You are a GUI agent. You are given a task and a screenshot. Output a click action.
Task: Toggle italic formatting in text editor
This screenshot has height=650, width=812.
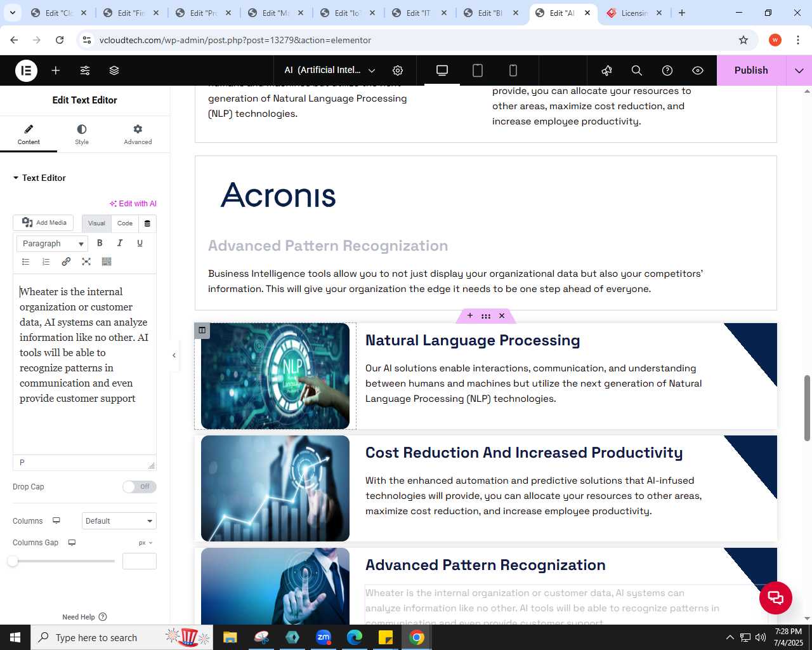120,243
